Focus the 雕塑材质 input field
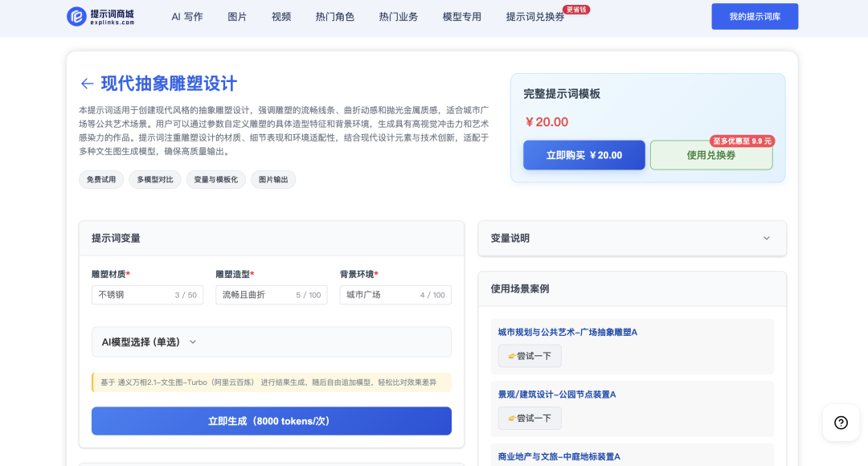This screenshot has height=466, width=868. [147, 295]
